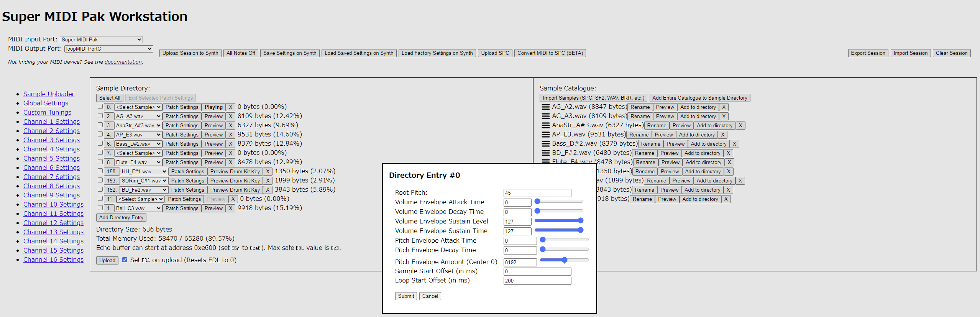Open Global Settings from the sidebar
This screenshot has height=317, width=980.
pyautogui.click(x=46, y=103)
